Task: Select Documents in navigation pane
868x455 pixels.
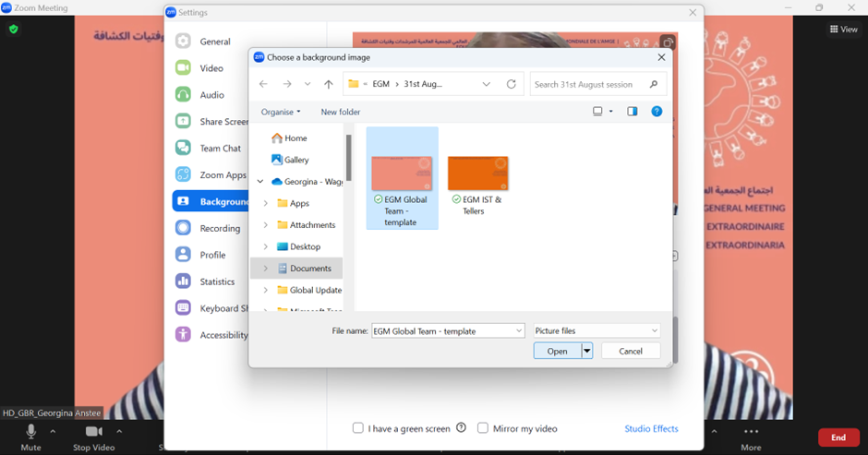Action: pos(305,268)
